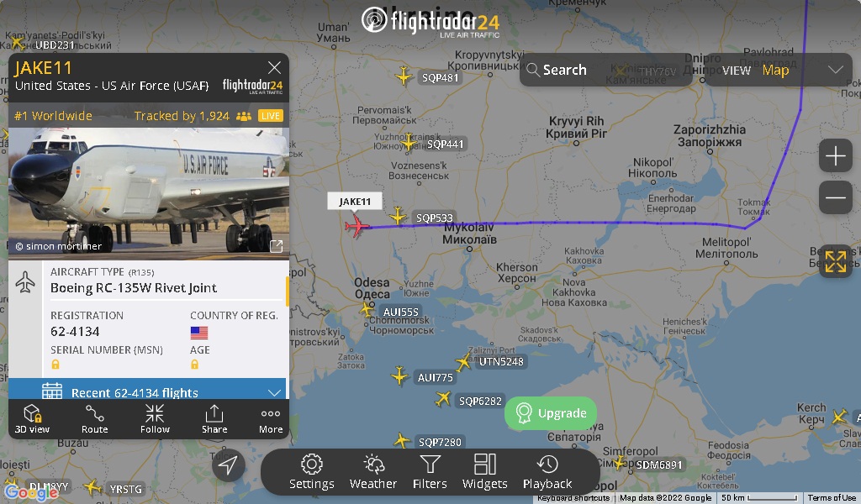Open the 3D view of the aircraft
This screenshot has width=861, height=504.
[32, 418]
